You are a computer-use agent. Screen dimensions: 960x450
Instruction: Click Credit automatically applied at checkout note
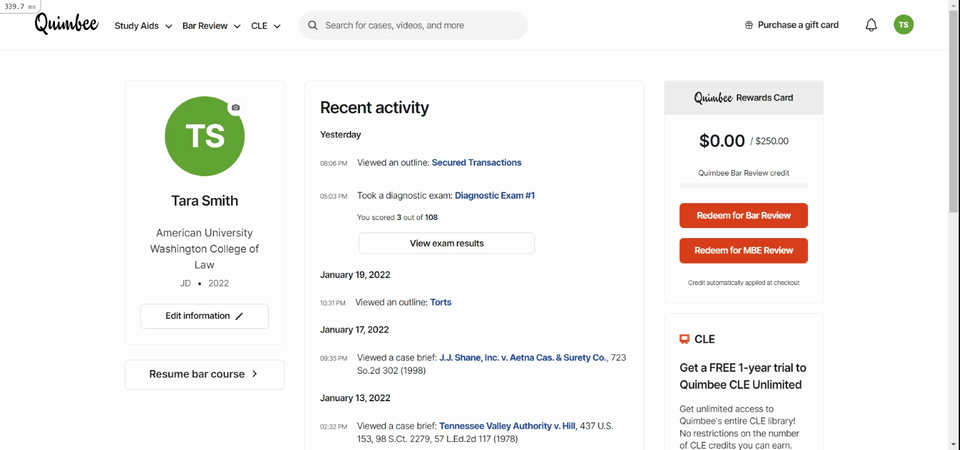point(743,283)
